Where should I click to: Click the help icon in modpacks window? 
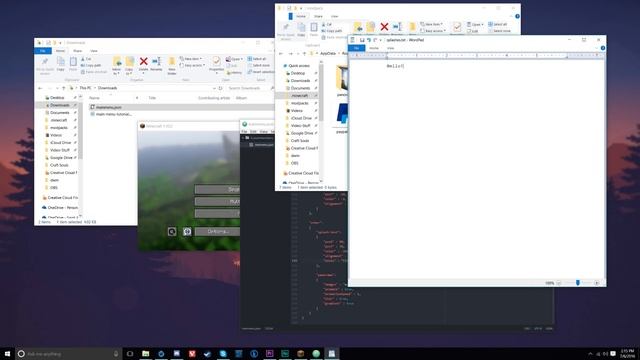[517, 16]
